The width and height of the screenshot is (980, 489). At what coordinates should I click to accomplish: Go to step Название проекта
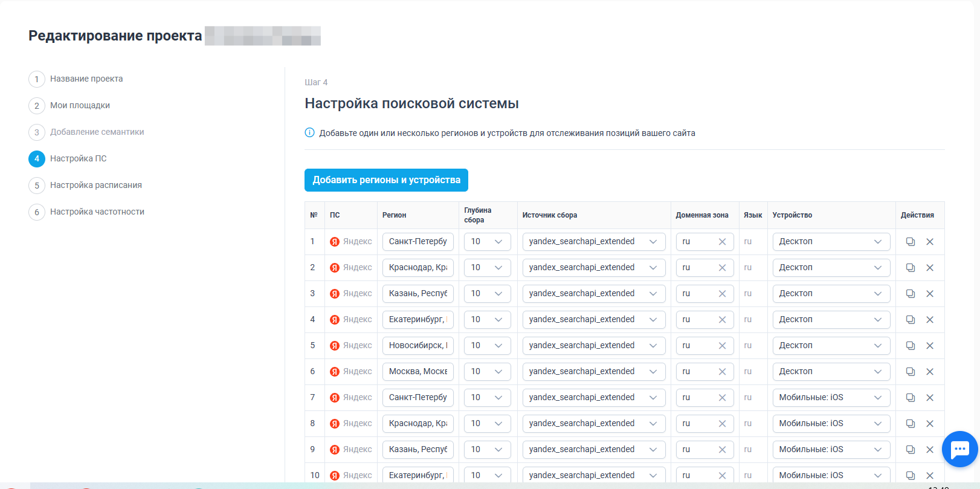[86, 79]
